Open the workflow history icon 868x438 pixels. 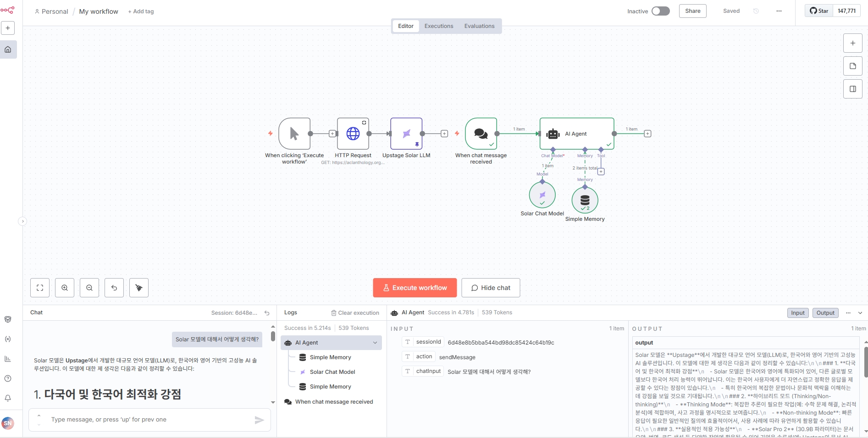[756, 11]
